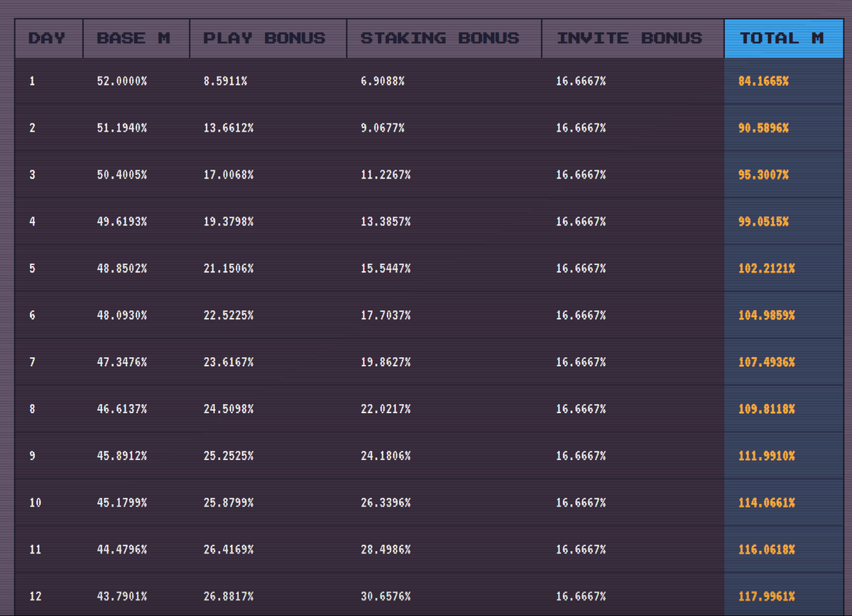This screenshot has width=852, height=616.
Task: Click play bonus 25.8799%
Action: coord(229,503)
